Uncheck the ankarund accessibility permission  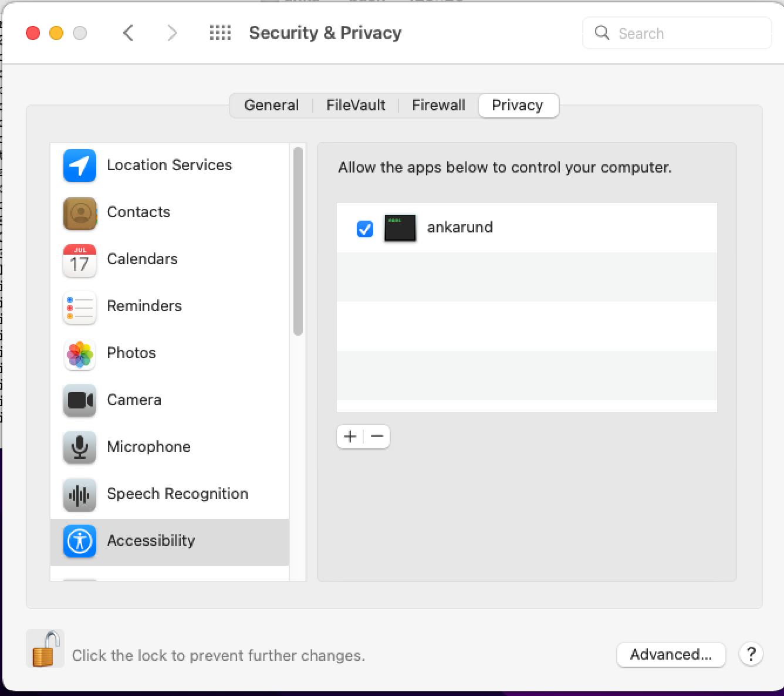click(x=364, y=229)
